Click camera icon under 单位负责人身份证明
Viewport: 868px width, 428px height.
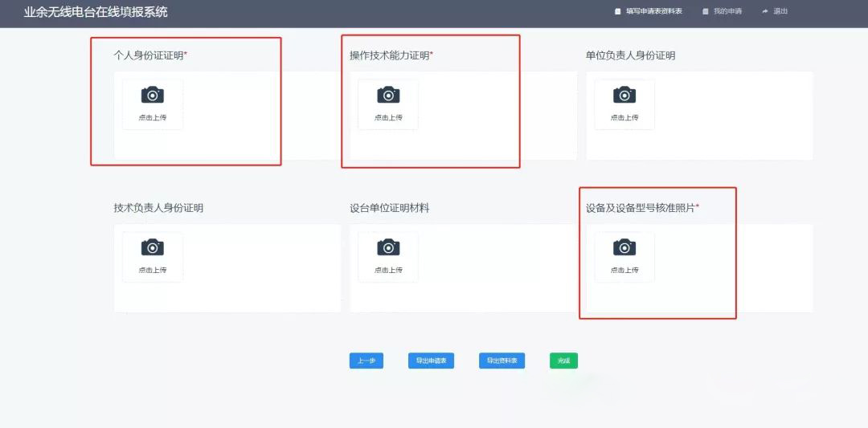point(624,96)
